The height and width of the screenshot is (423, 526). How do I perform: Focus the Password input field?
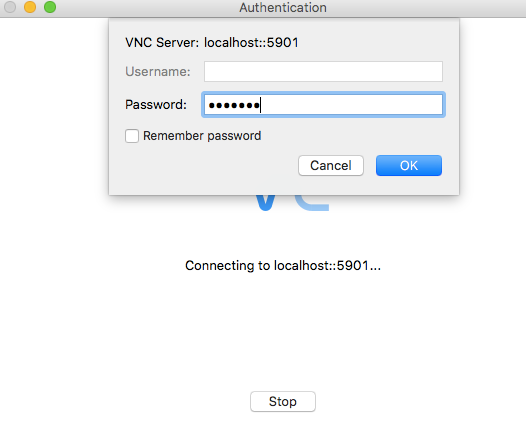[x=323, y=105]
